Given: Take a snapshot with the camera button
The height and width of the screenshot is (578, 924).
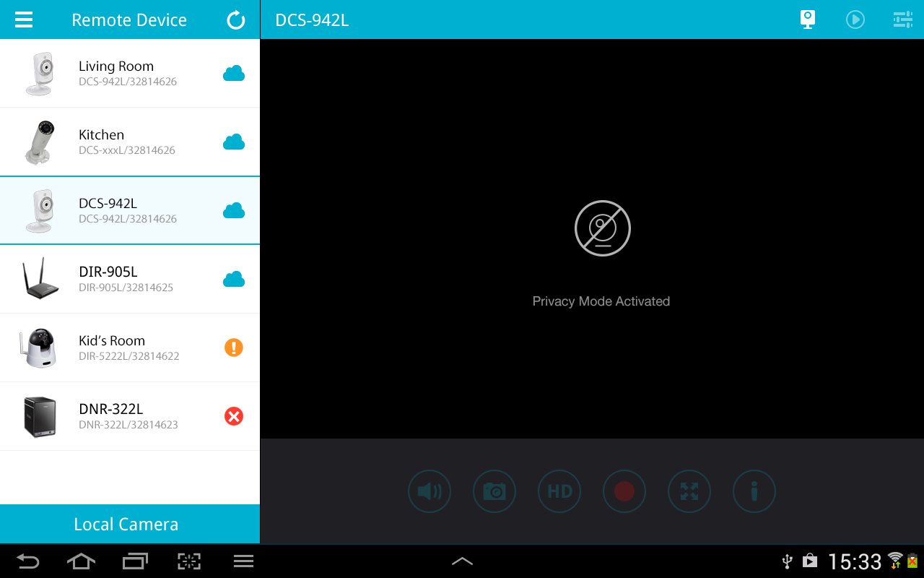Looking at the screenshot, I should [x=494, y=492].
